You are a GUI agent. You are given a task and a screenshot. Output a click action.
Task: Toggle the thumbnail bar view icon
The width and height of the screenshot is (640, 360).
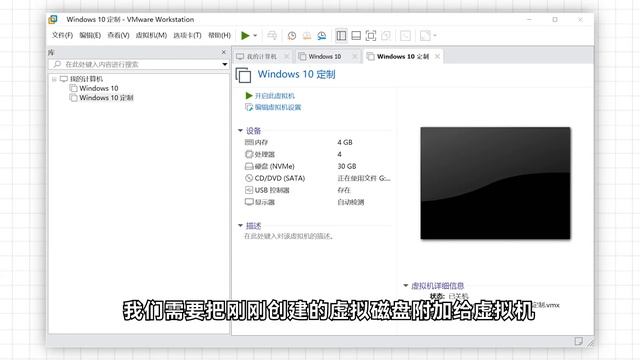[x=356, y=36]
